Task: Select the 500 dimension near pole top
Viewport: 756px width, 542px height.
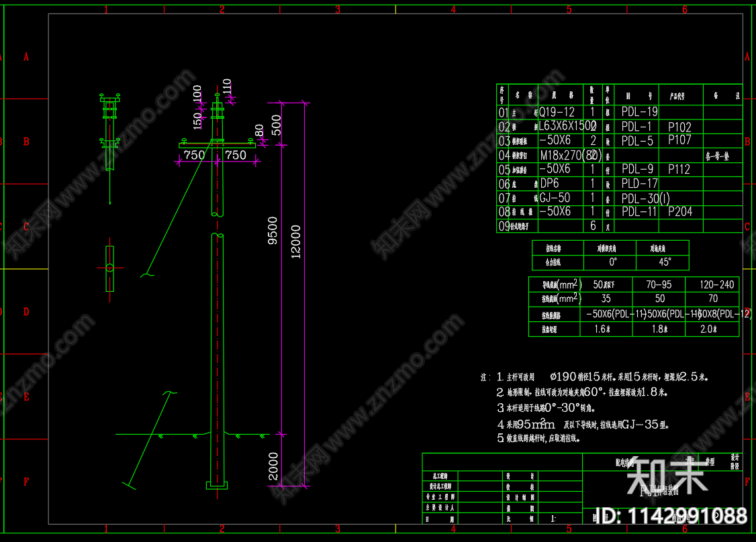Action: point(276,125)
